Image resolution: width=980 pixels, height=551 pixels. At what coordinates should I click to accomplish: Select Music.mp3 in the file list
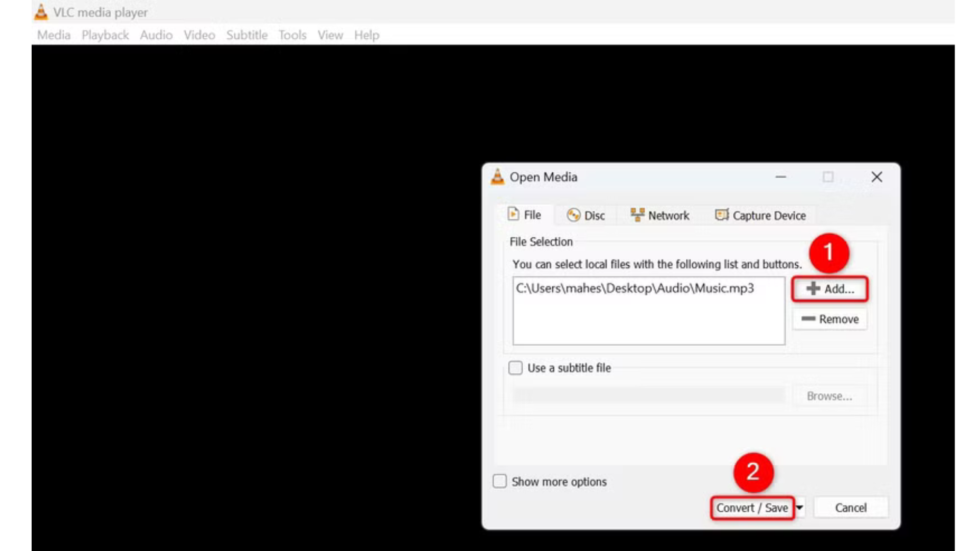click(x=634, y=288)
